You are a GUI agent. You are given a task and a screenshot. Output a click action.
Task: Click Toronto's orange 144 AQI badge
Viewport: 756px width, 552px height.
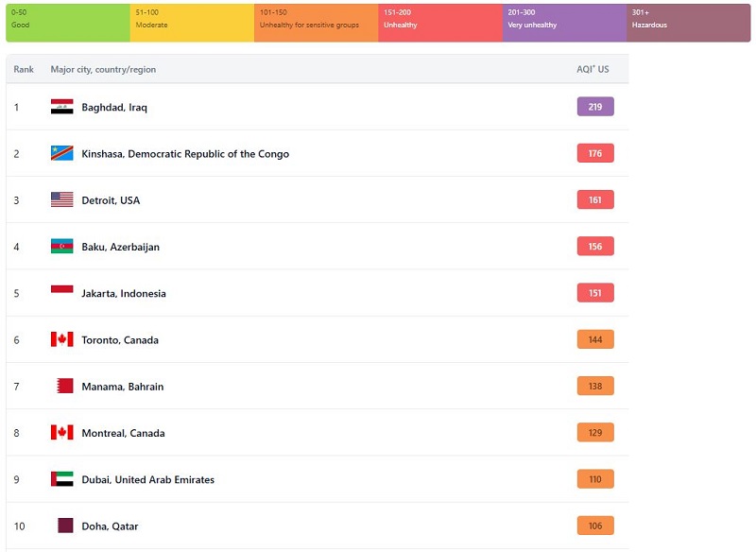pyautogui.click(x=595, y=339)
